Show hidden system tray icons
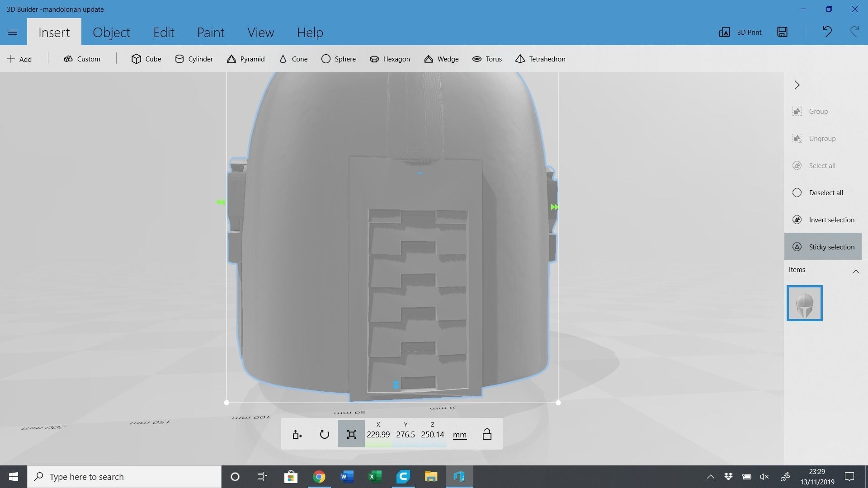 click(x=710, y=477)
